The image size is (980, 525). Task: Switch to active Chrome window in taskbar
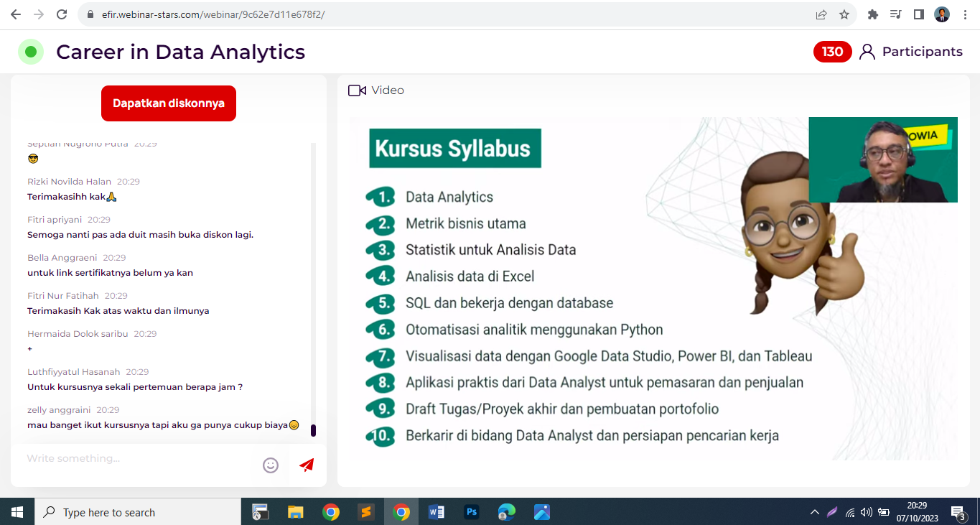pyautogui.click(x=401, y=512)
